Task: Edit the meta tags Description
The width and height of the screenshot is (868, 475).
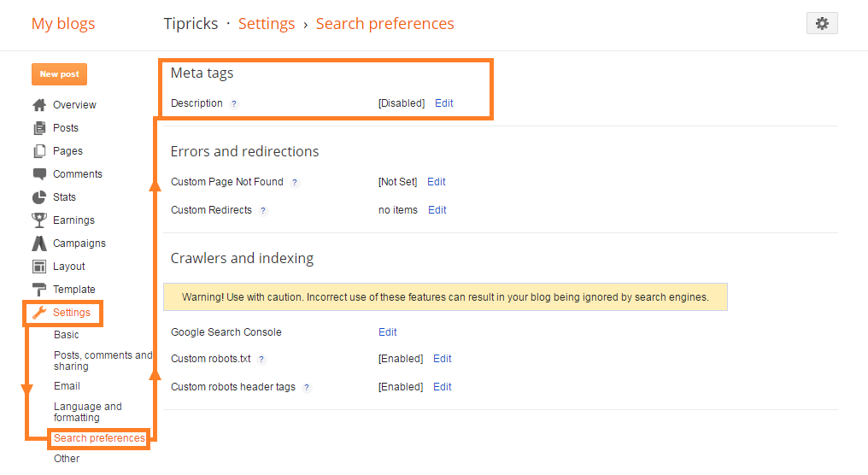Action: 444,103
